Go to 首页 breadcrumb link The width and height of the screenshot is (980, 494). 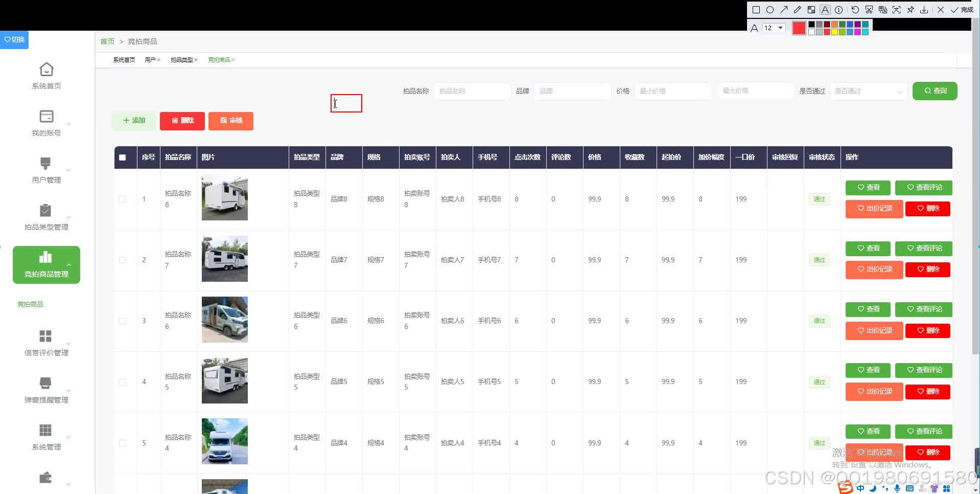tap(107, 41)
